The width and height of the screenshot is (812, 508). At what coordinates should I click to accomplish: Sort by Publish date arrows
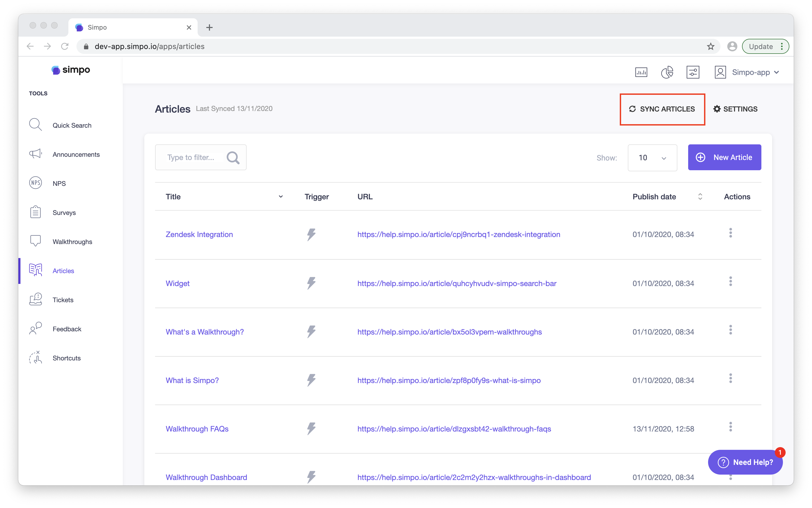700,197
